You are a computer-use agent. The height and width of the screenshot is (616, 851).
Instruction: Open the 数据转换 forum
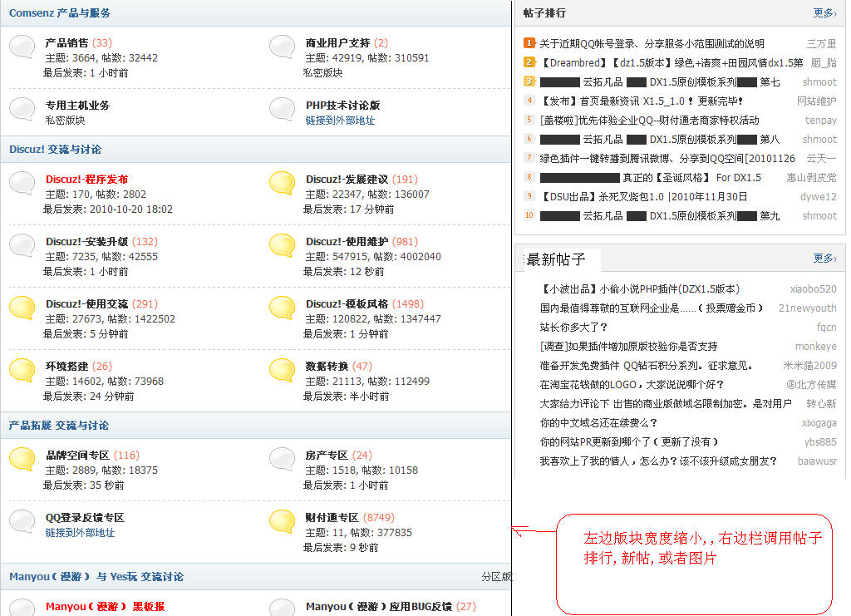pos(327,367)
